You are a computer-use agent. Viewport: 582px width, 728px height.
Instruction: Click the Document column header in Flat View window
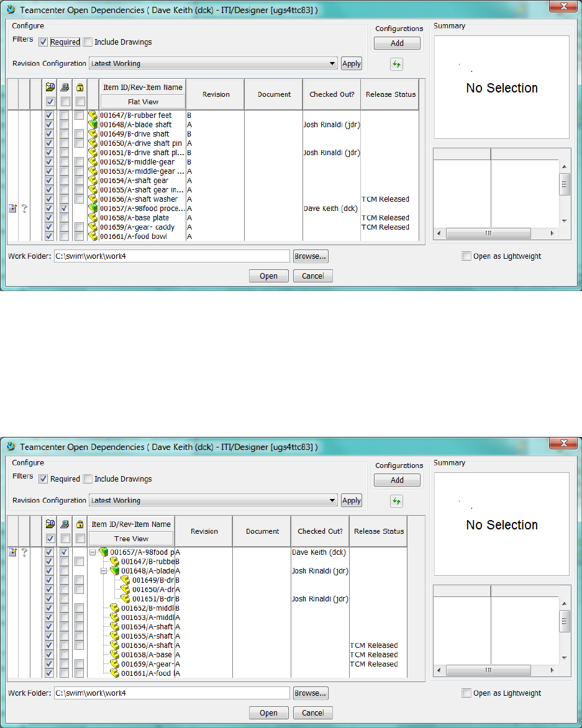click(x=274, y=94)
